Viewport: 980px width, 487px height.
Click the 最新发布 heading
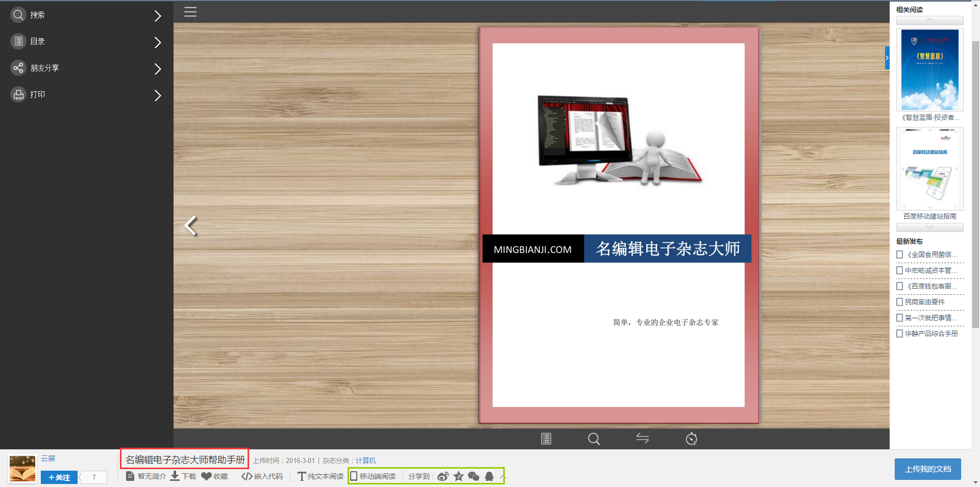pos(910,241)
